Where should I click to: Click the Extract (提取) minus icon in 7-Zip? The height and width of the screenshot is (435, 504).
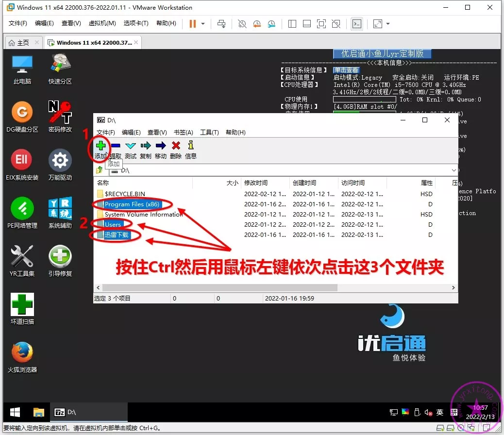point(116,146)
